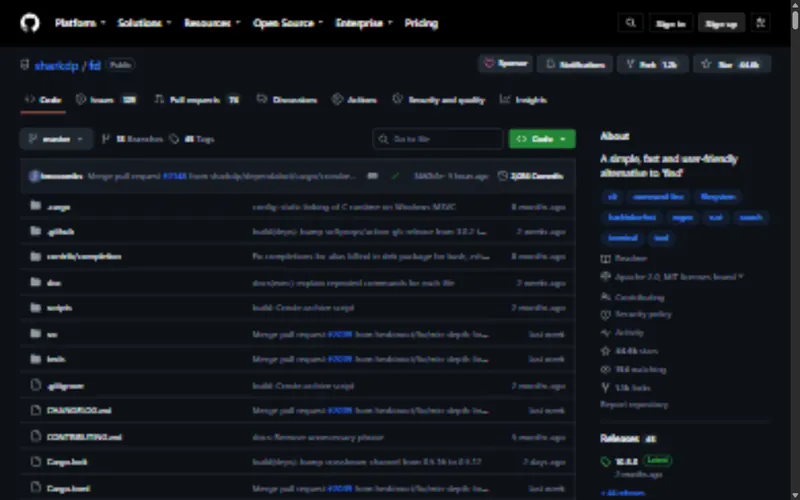800x500 pixels.
Task: Click the Fork button with 1.2k count
Action: click(x=653, y=64)
